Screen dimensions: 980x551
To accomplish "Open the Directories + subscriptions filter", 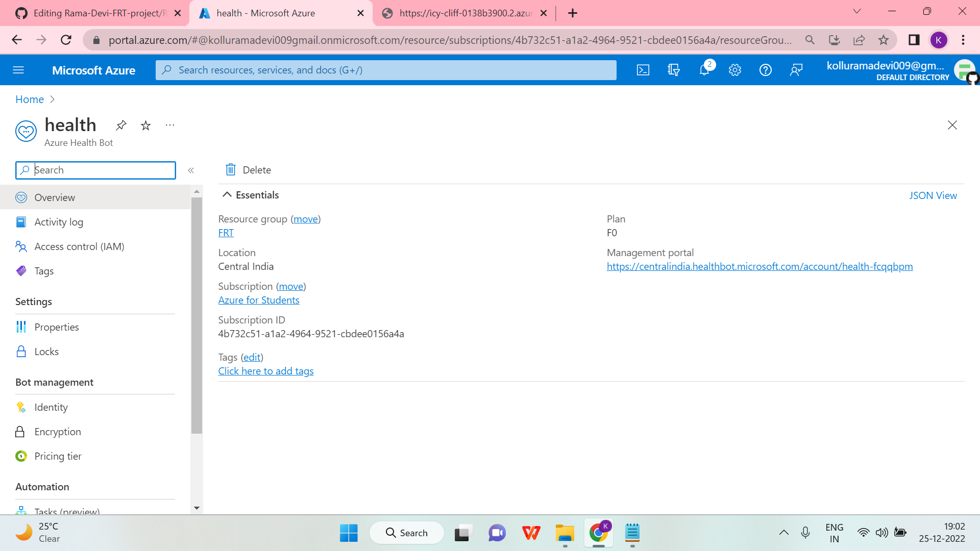I will click(674, 70).
